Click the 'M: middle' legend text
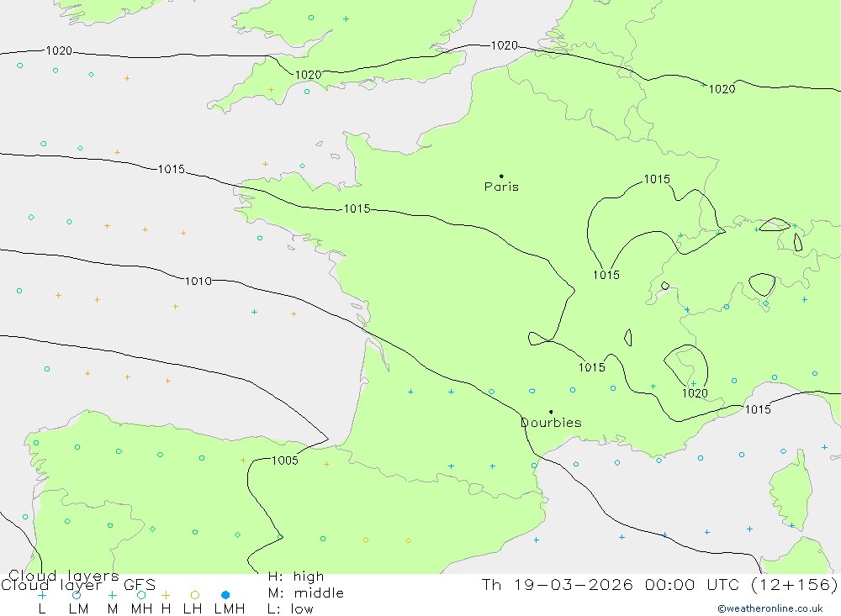This screenshot has height=616, width=841. [306, 593]
